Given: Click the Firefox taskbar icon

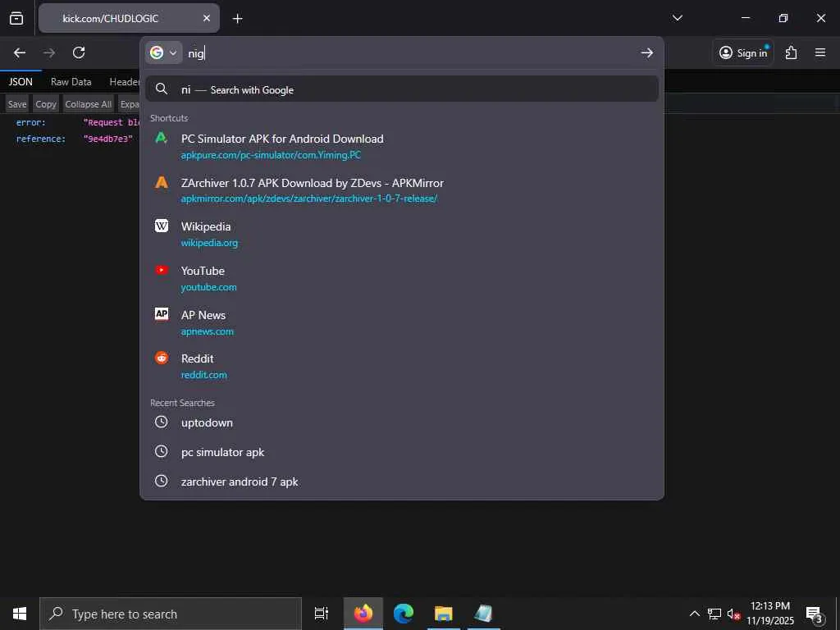Looking at the screenshot, I should 363,614.
